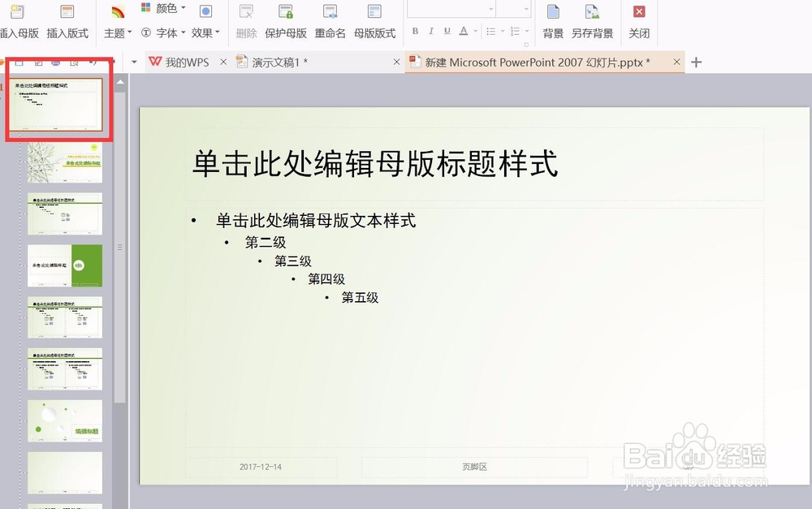Close the 新建 Microsoft PowerPoint 2007 幻灯片.pptx tab
This screenshot has width=812, height=509.
pos(676,63)
